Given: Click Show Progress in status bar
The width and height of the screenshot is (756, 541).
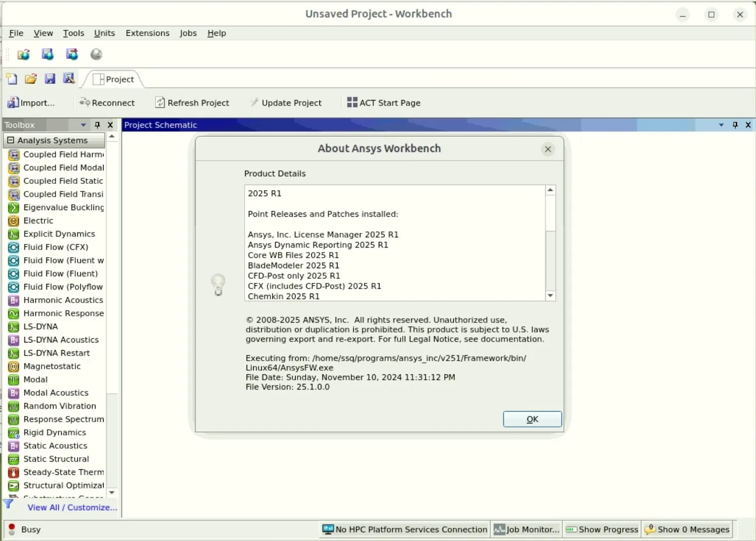Looking at the screenshot, I should coord(602,529).
